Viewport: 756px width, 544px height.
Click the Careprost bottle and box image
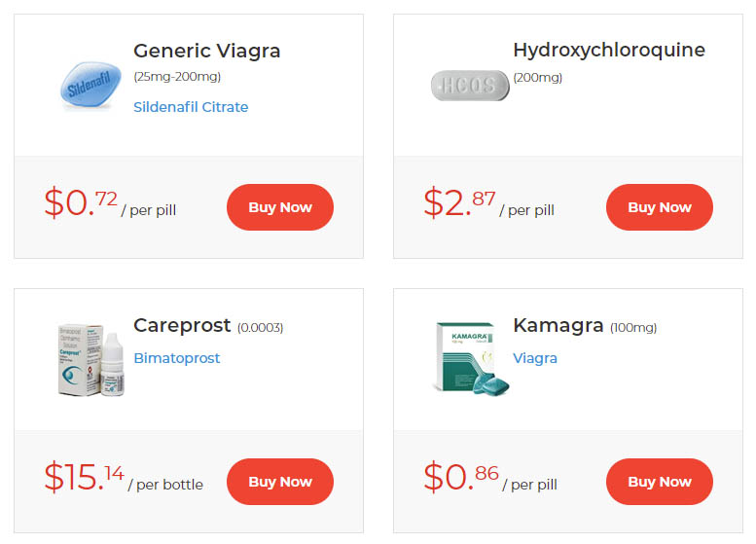tap(90, 360)
